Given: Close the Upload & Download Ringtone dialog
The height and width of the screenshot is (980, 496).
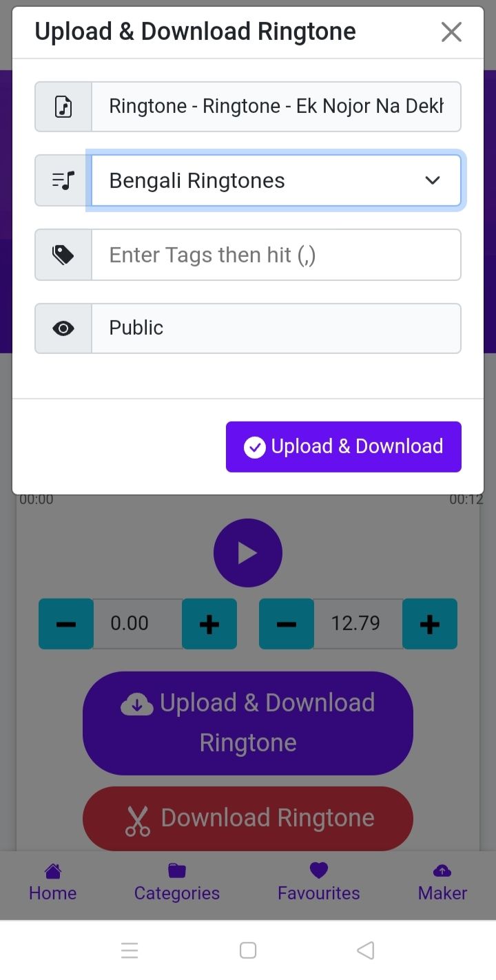Looking at the screenshot, I should [x=451, y=32].
